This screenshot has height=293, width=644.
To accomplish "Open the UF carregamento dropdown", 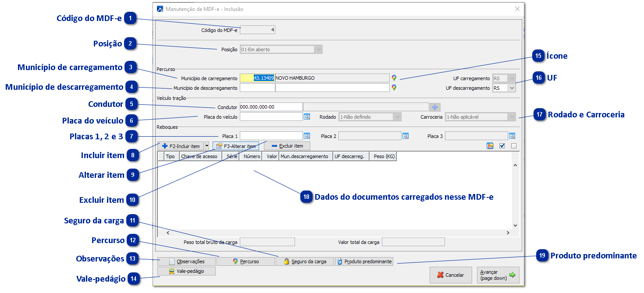I will pyautogui.click(x=512, y=78).
